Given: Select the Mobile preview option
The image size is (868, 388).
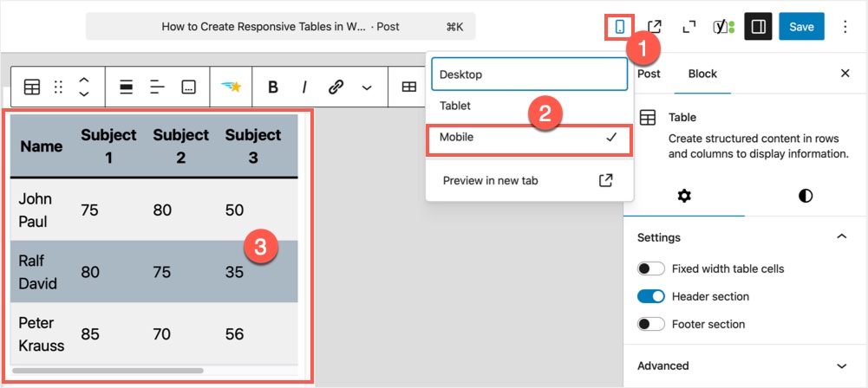Looking at the screenshot, I should 529,139.
